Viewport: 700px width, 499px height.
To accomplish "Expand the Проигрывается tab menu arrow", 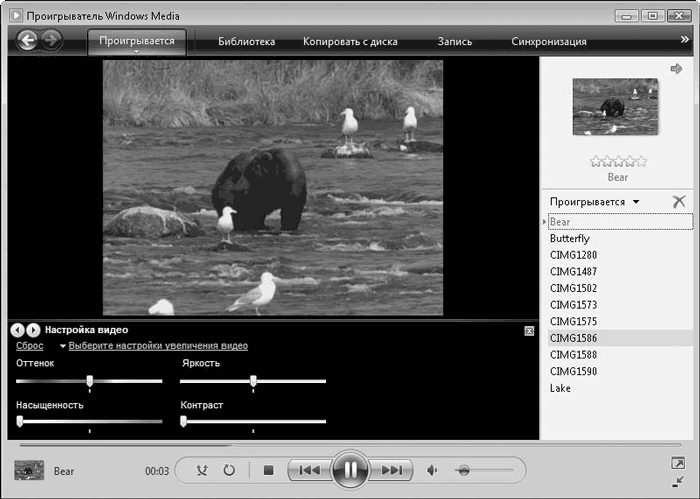I will pyautogui.click(x=137, y=53).
